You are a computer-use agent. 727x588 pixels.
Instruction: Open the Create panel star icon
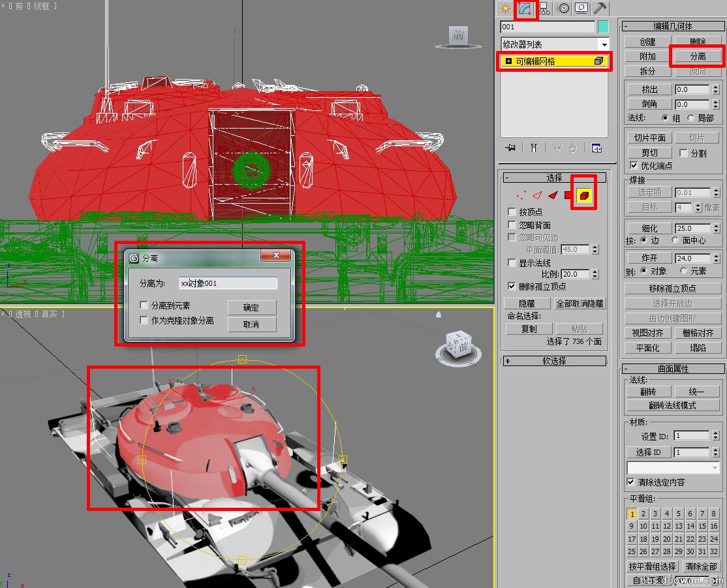click(x=505, y=8)
